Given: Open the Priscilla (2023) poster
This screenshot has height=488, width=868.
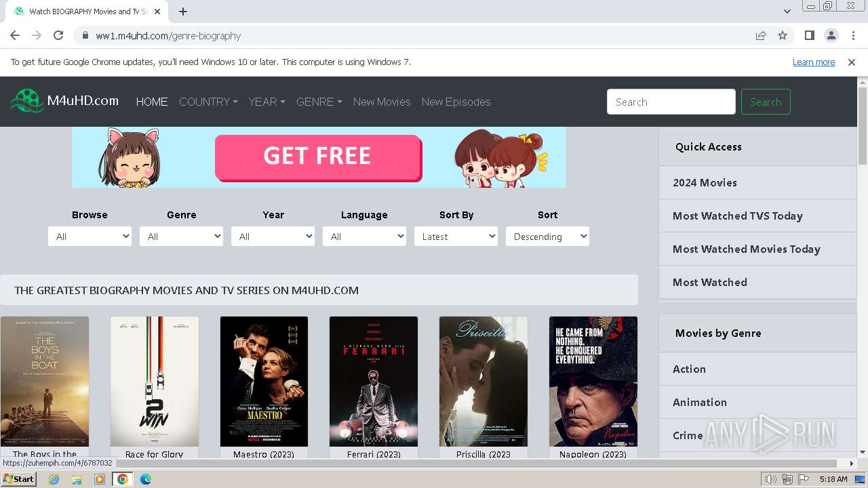Looking at the screenshot, I should click(x=484, y=382).
